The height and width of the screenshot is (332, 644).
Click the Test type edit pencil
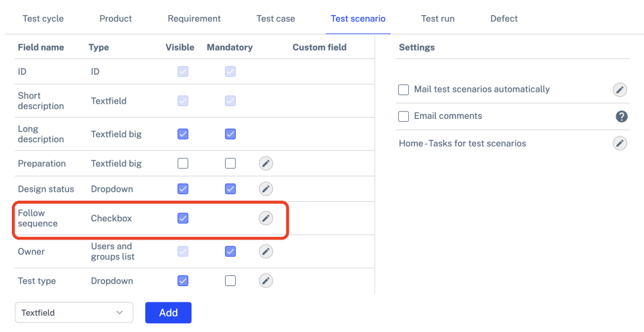[266, 280]
